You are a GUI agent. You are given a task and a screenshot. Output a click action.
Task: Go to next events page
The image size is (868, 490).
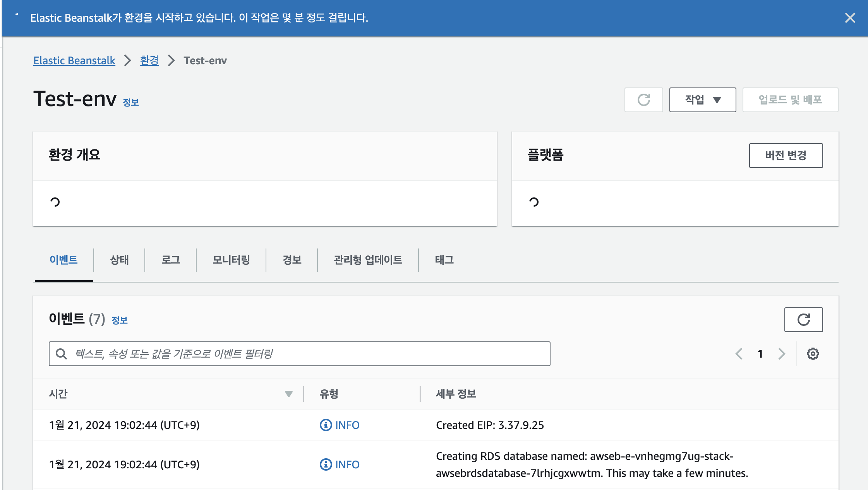[x=782, y=354]
